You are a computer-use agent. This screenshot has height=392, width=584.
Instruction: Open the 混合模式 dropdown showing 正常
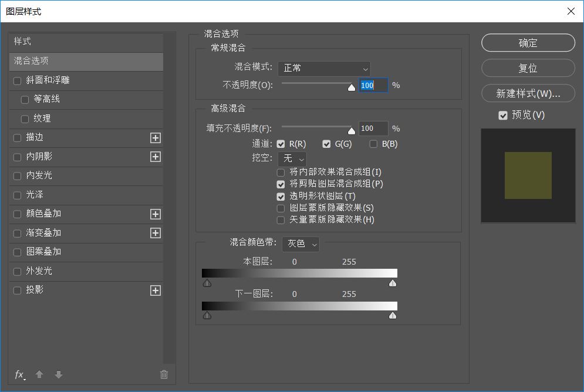[324, 69]
